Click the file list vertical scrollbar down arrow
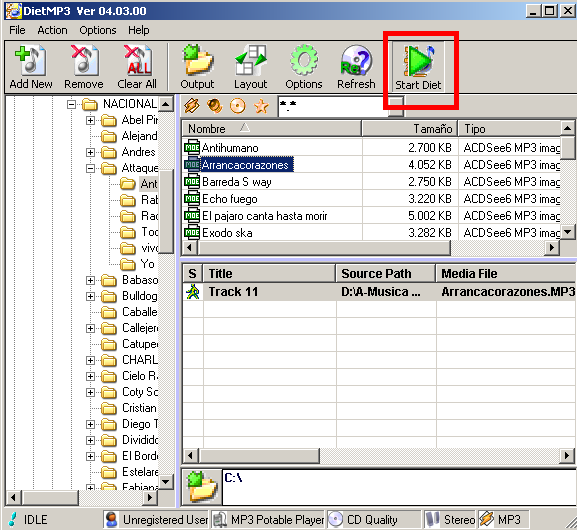Screen dimensions: 577x530 tap(568, 232)
